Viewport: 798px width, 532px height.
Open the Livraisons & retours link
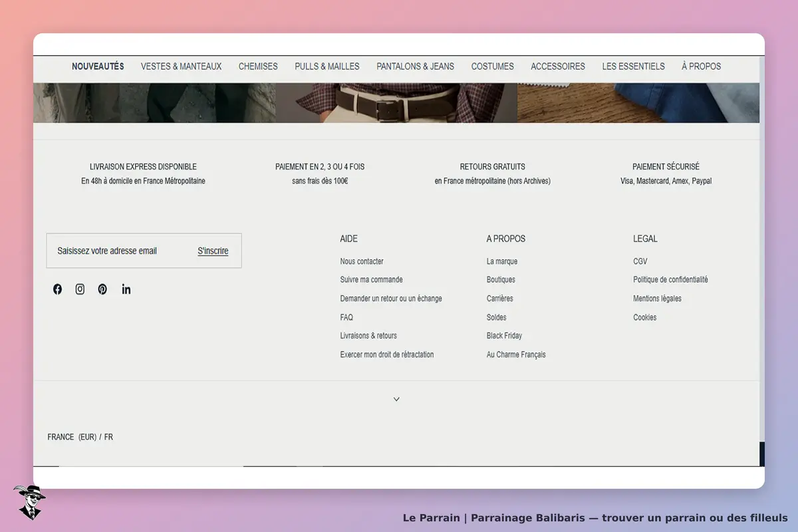tap(368, 336)
